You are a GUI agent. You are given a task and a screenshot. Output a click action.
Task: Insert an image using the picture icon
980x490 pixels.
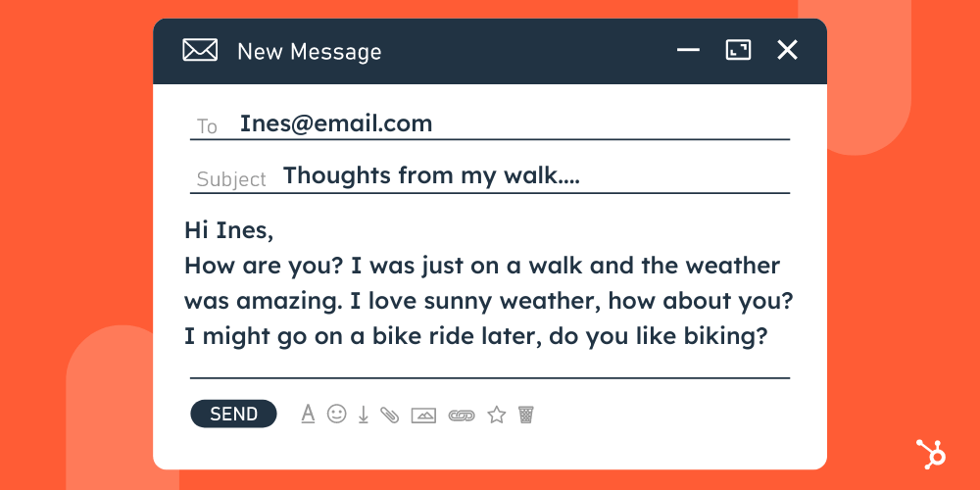coord(423,415)
